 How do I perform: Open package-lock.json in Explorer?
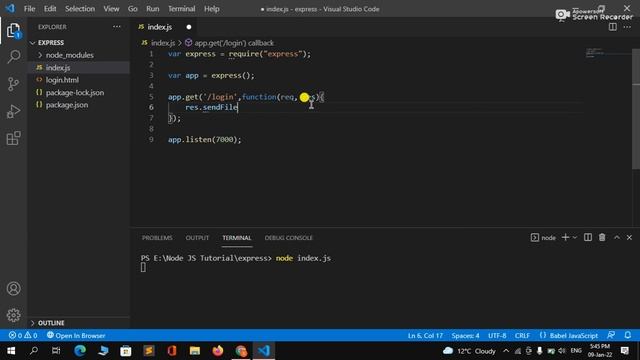click(x=75, y=93)
